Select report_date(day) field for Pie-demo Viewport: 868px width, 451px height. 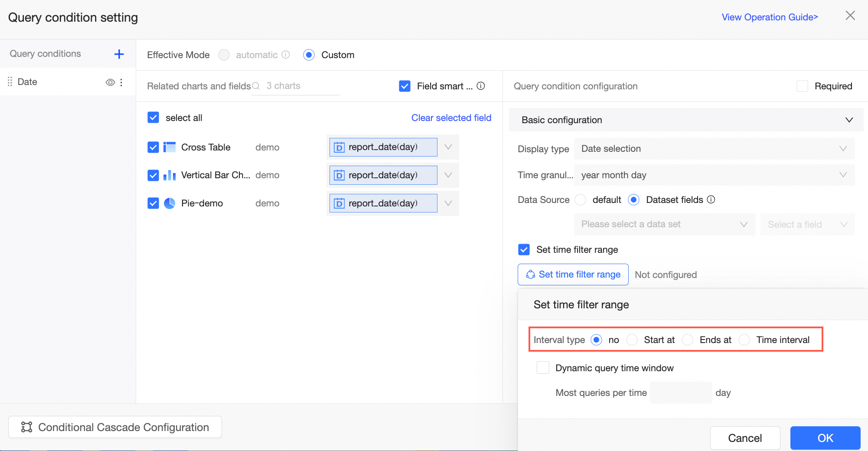383,203
